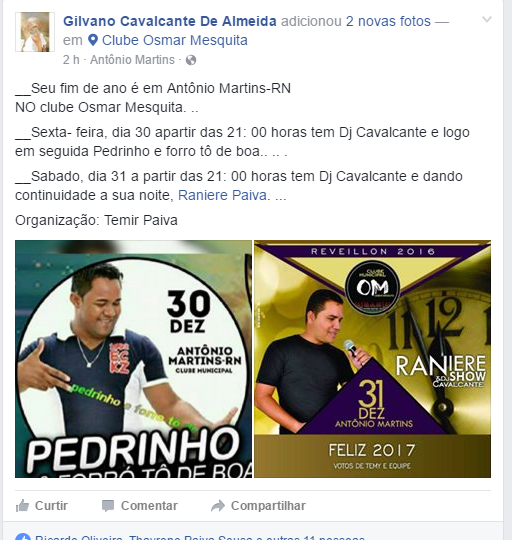The width and height of the screenshot is (514, 540).
Task: Open Gilvano's profile picture thumbnail
Action: pyautogui.click(x=35, y=32)
